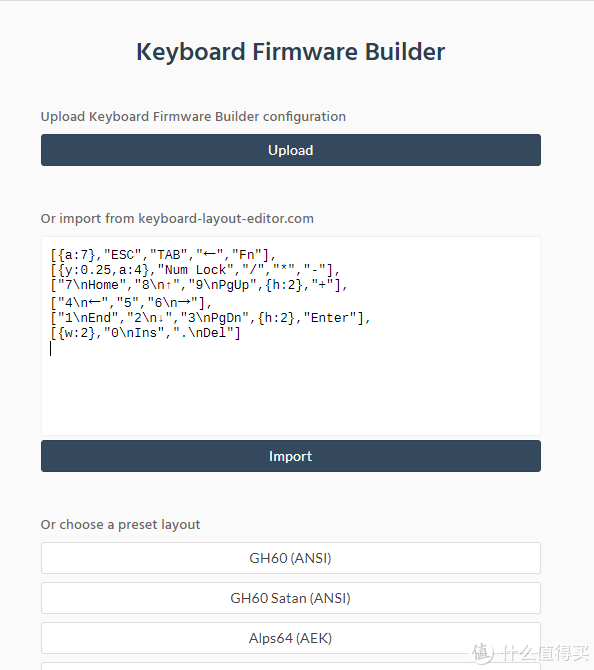The image size is (594, 670).
Task: Click the "0\nIns" entry in last line
Action: [134, 333]
